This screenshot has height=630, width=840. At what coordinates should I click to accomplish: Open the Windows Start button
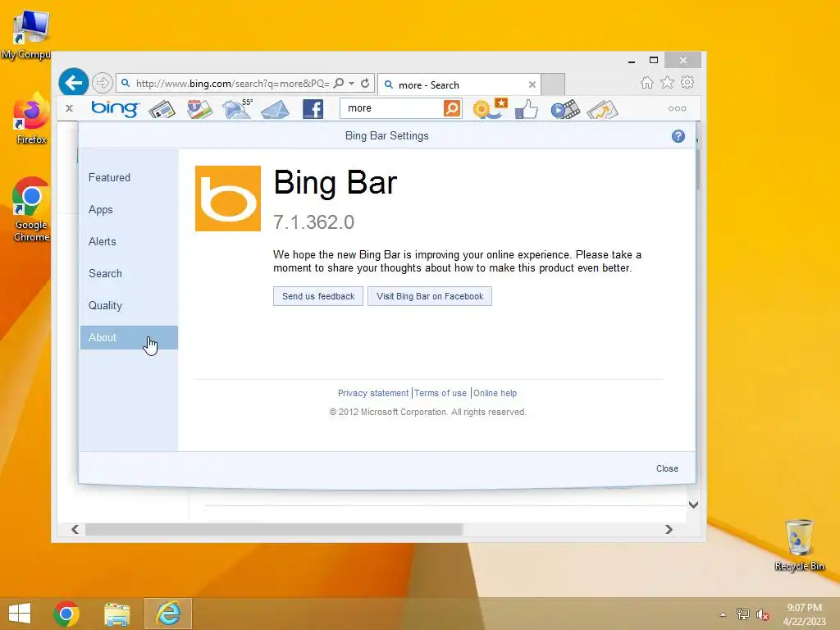(20, 614)
